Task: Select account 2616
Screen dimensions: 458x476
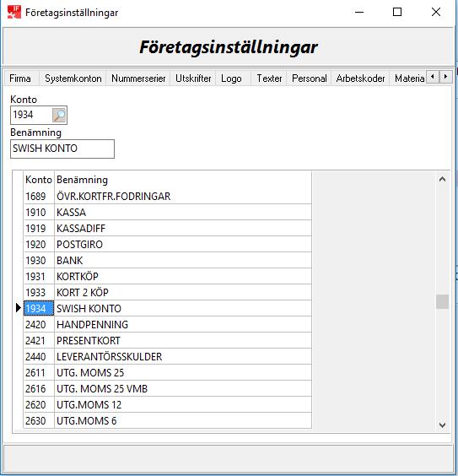Action: 39,389
